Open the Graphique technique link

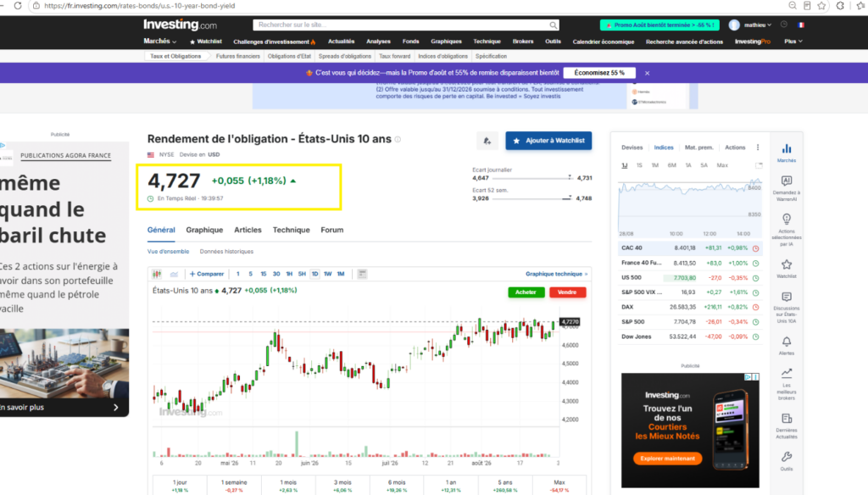pyautogui.click(x=556, y=274)
